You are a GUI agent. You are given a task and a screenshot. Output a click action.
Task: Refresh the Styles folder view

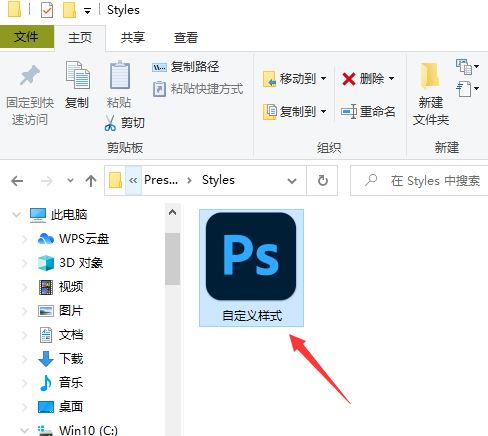pos(322,181)
